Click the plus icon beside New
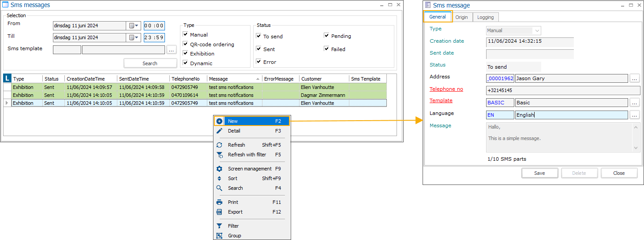This screenshot has width=644, height=240. pyautogui.click(x=219, y=121)
